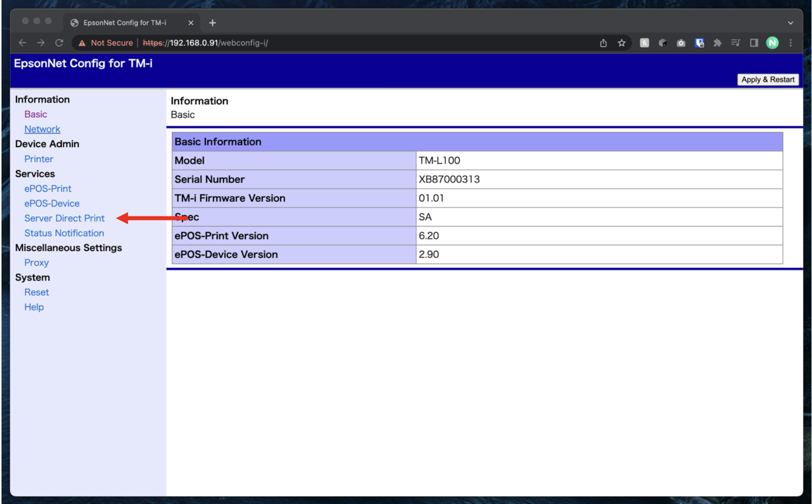Click Basic Information table header

coord(477,142)
